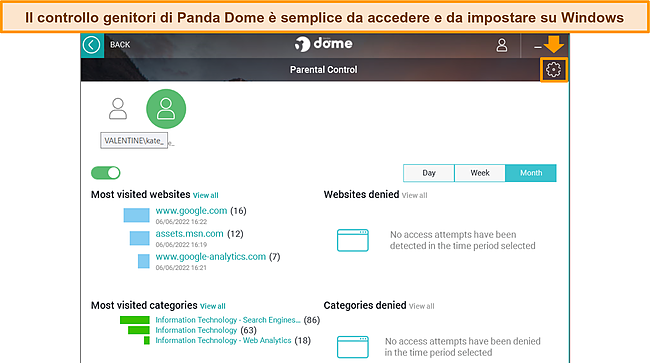Click the back arrow icon

point(92,45)
